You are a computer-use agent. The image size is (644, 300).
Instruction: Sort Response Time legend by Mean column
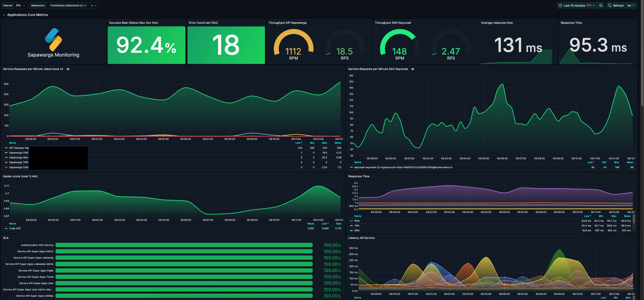click(627, 216)
